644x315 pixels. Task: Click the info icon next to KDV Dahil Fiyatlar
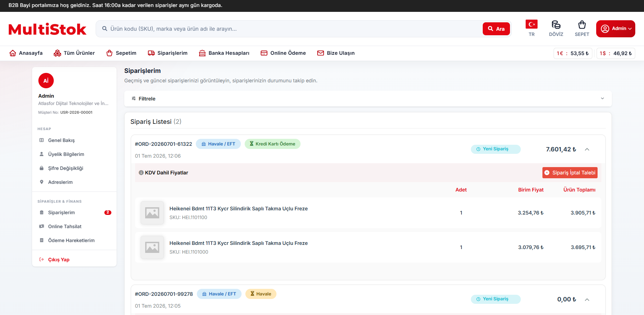(141, 173)
